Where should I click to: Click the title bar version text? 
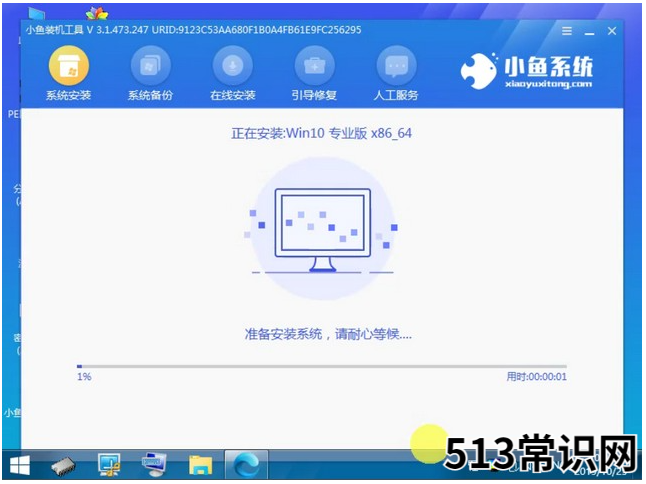[193, 30]
